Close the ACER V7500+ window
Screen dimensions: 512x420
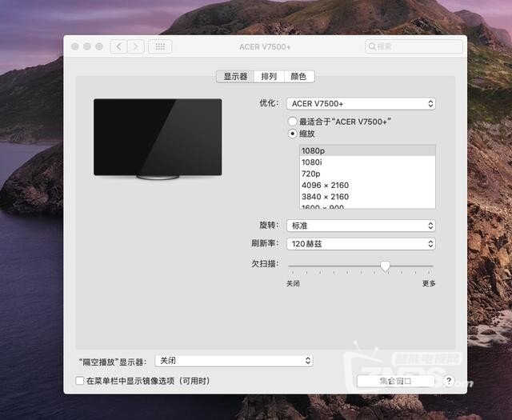pyautogui.click(x=74, y=46)
